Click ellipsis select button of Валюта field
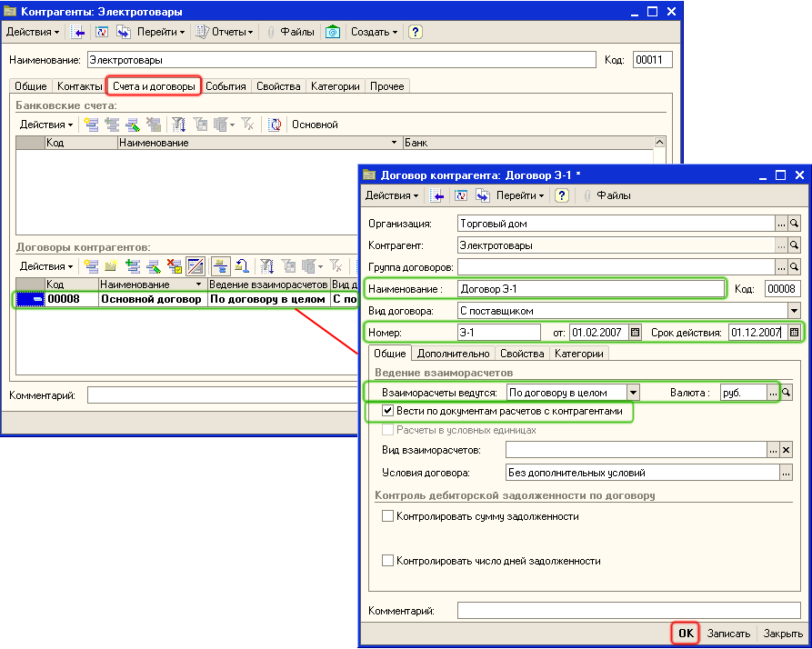Image resolution: width=812 pixels, height=649 pixels. coord(773,393)
